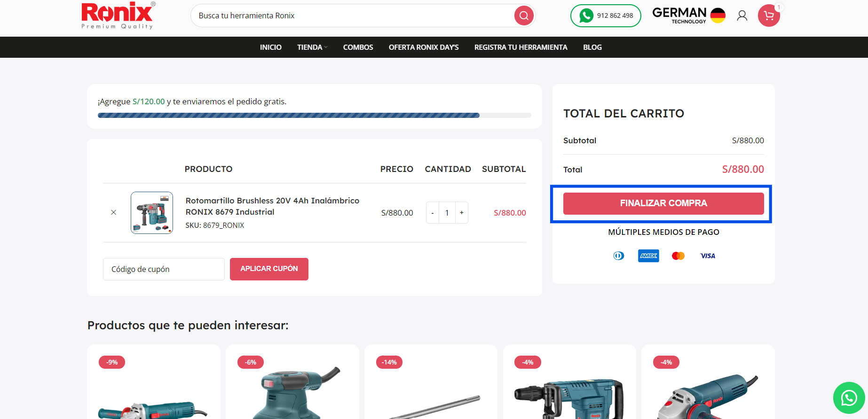Expand the TIENDA dropdown menu
This screenshot has height=419, width=868.
[312, 47]
